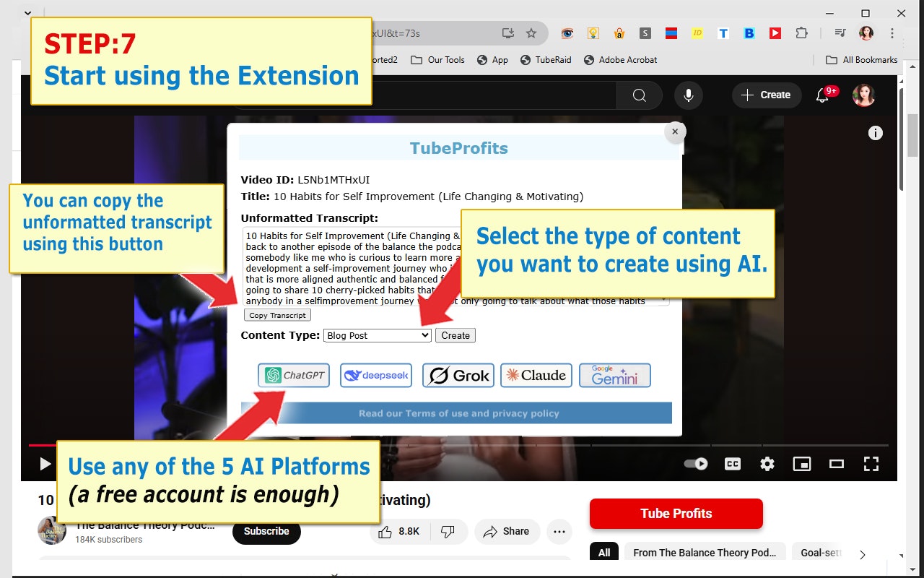Open the YouTube Create menu
The image size is (924, 578).
(767, 95)
